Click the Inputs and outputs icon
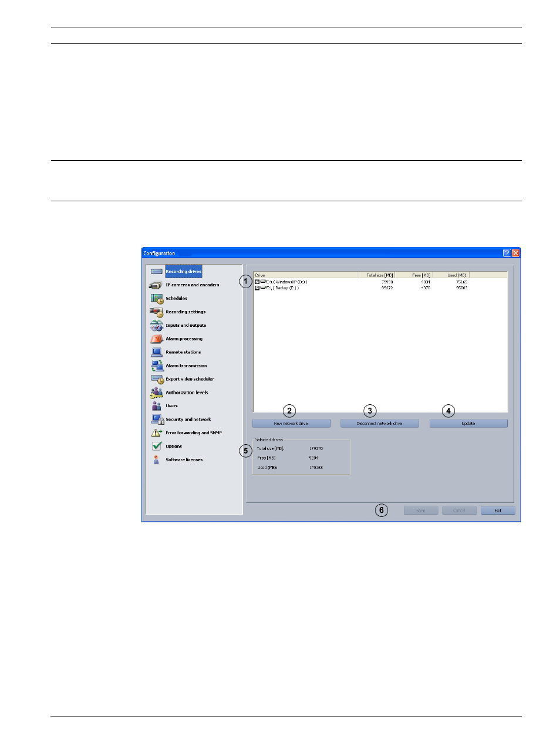The height and width of the screenshot is (747, 560). 156,326
